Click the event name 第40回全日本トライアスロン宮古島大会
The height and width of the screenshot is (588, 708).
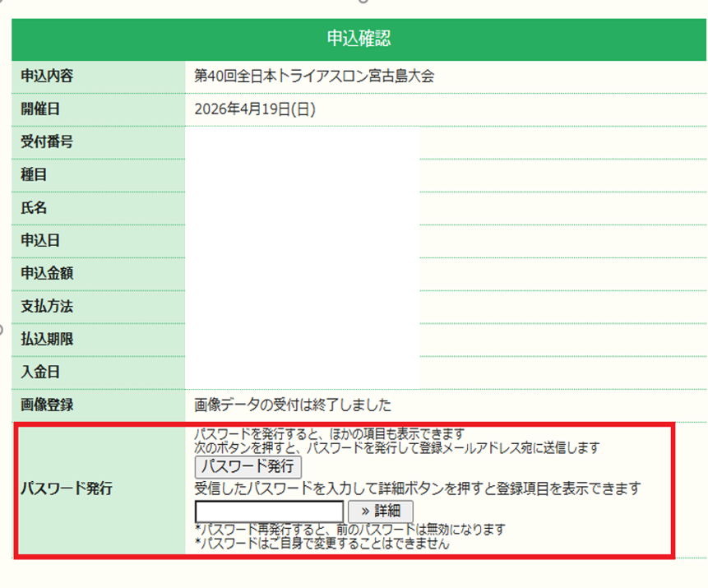[x=314, y=76]
